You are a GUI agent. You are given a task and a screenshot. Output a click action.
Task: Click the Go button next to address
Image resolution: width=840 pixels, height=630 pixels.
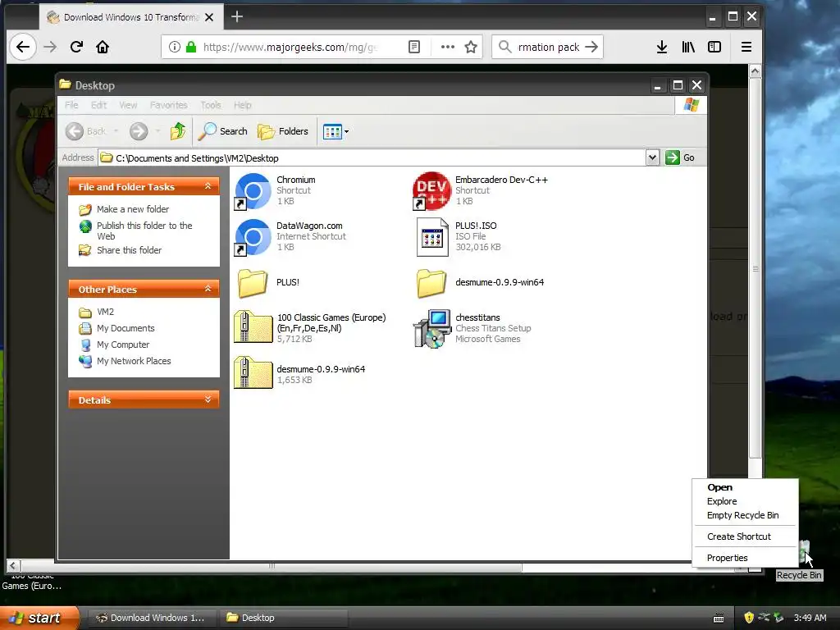coord(680,157)
